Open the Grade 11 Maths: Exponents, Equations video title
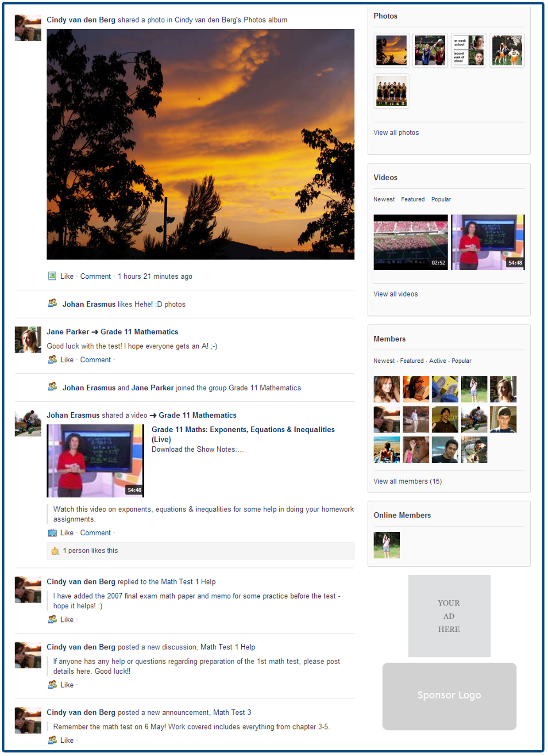 (243, 434)
